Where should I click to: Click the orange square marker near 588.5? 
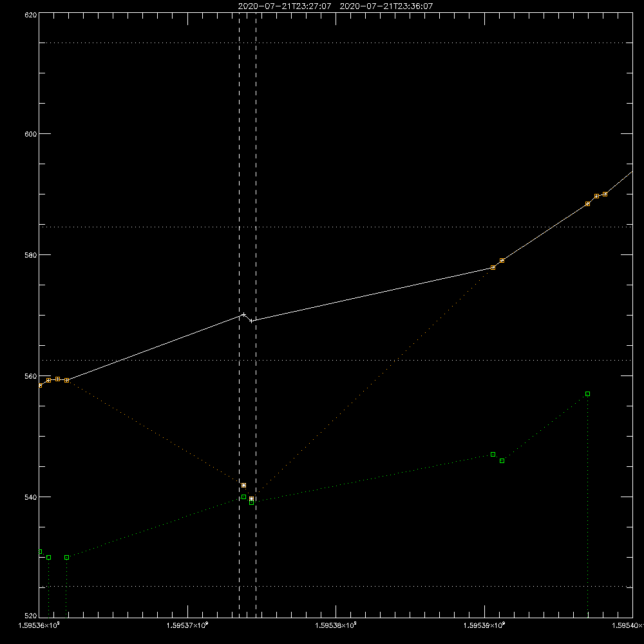(x=588, y=204)
